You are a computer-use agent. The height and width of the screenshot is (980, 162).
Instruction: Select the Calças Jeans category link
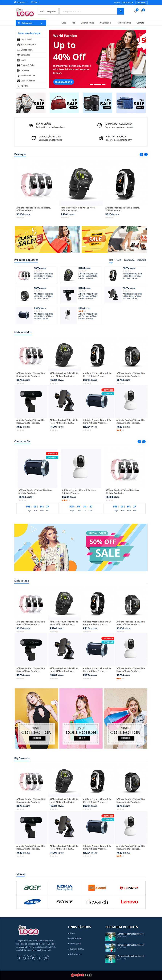pyautogui.click(x=26, y=39)
